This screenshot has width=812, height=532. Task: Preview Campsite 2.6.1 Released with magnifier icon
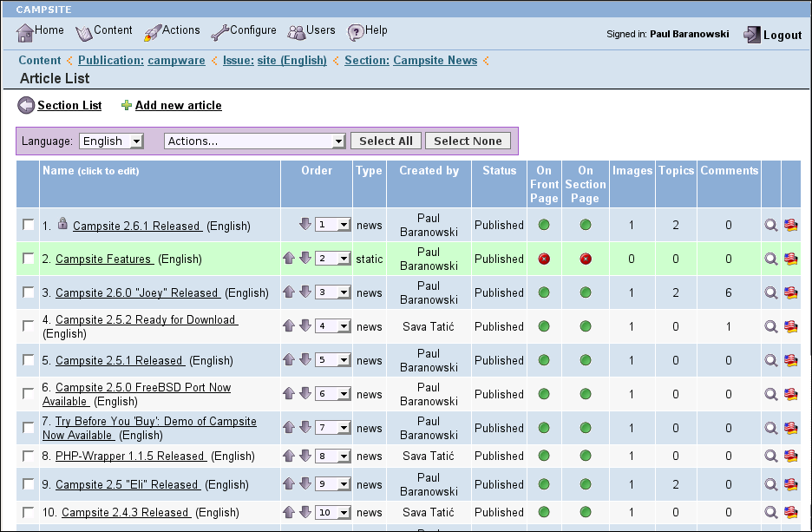(771, 225)
